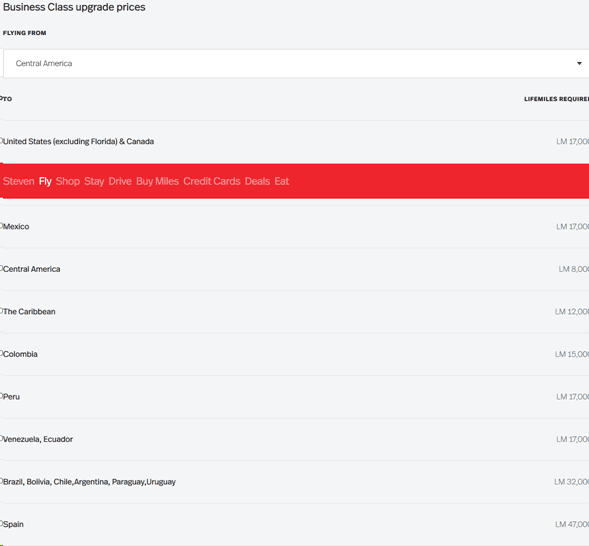Select the Peru destination row
Viewport: 589px width, 546px height.
pos(294,397)
